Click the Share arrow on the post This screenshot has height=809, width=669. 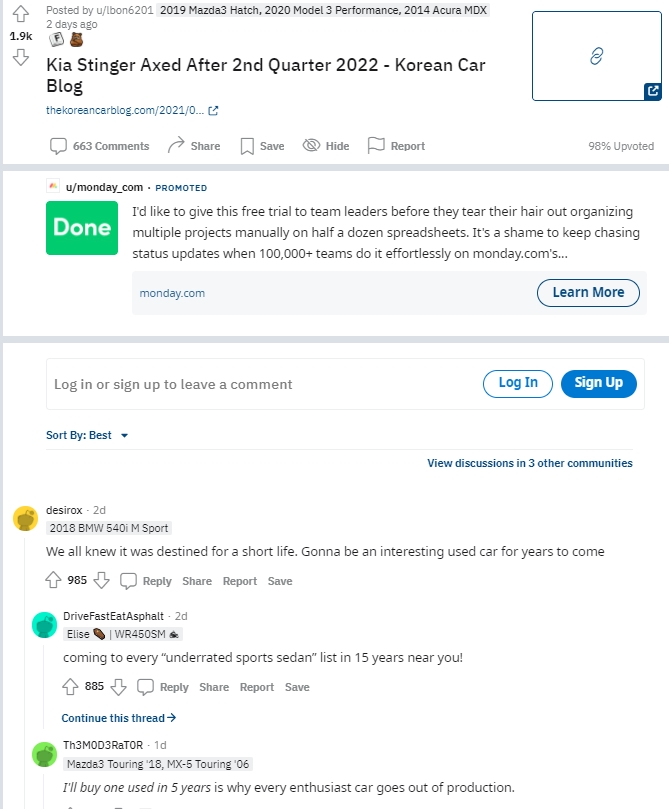194,146
